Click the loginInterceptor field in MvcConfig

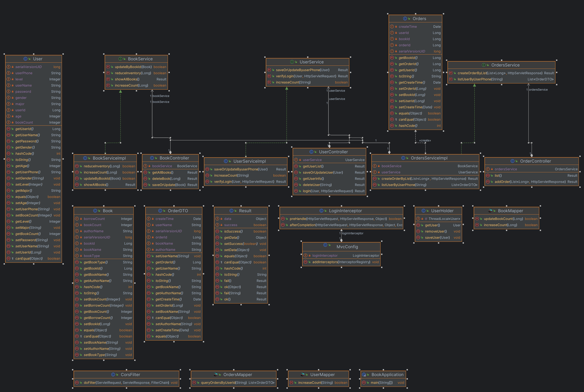click(325, 256)
